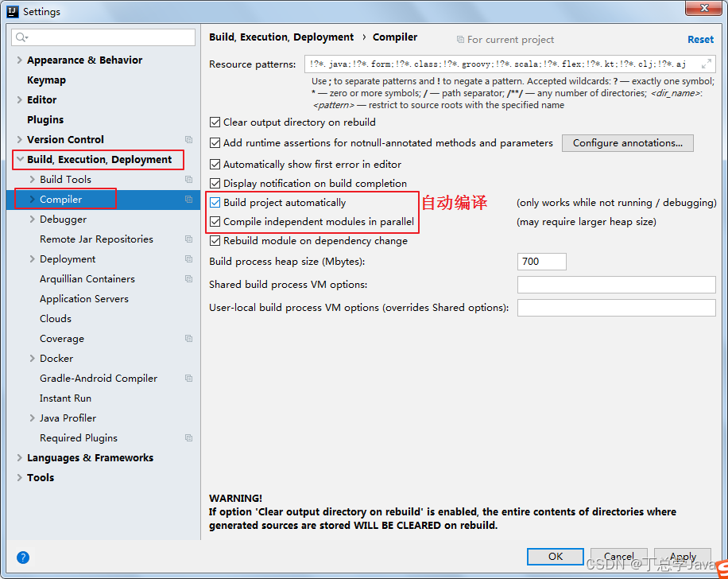The image size is (728, 579).
Task: Select Arquillian Containers settings
Action: pos(87,279)
